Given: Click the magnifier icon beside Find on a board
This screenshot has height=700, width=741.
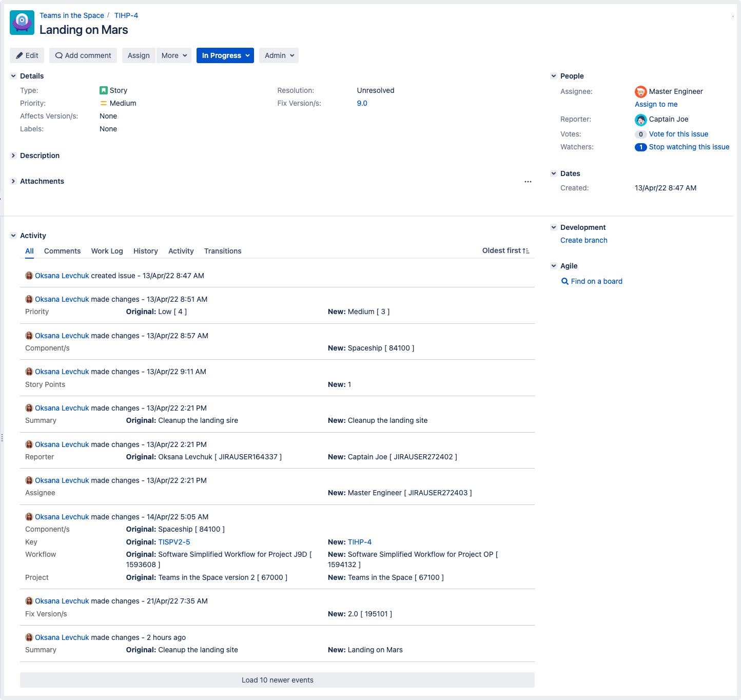Looking at the screenshot, I should (565, 282).
